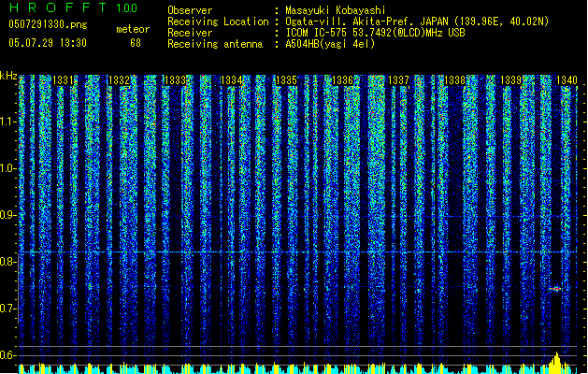
Task: Click the 1337 time marker
Action: 398,79
